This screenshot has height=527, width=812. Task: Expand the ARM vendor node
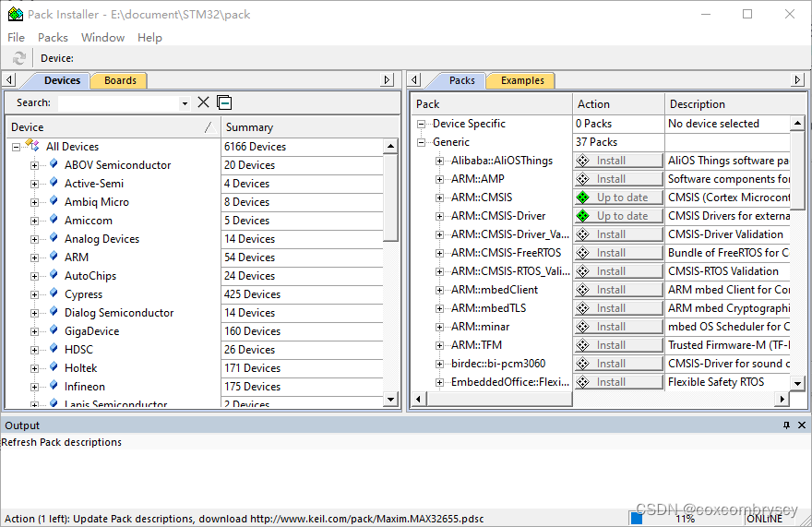click(34, 258)
